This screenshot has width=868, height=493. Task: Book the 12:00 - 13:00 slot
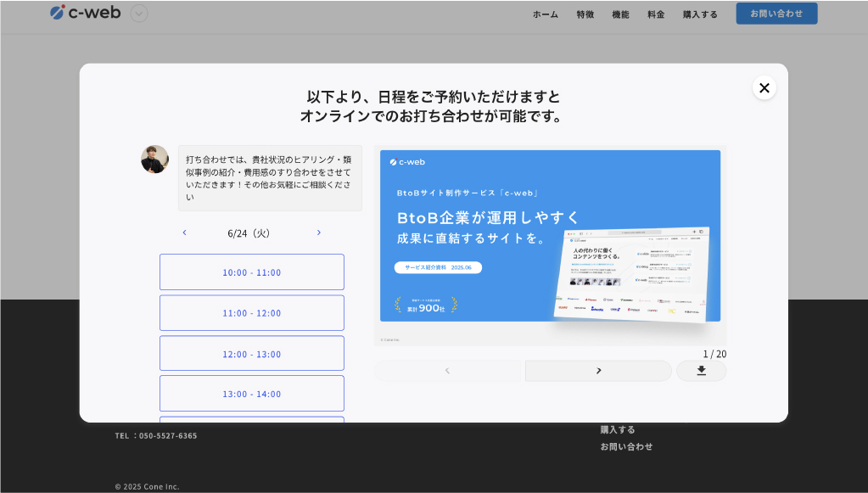(251, 354)
